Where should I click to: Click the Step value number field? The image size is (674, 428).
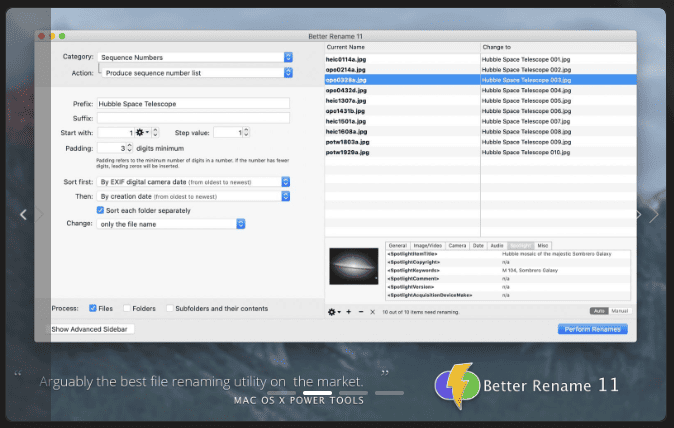(228, 133)
